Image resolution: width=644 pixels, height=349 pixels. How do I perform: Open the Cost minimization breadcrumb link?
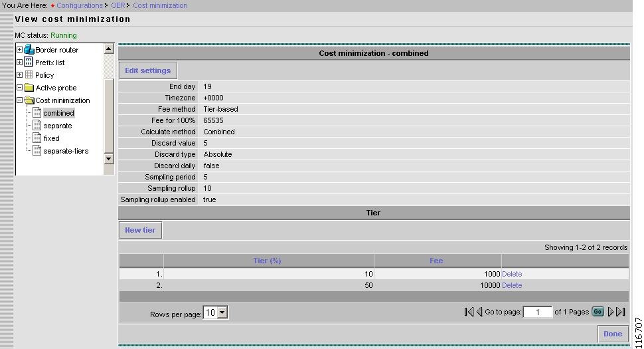pyautogui.click(x=160, y=5)
